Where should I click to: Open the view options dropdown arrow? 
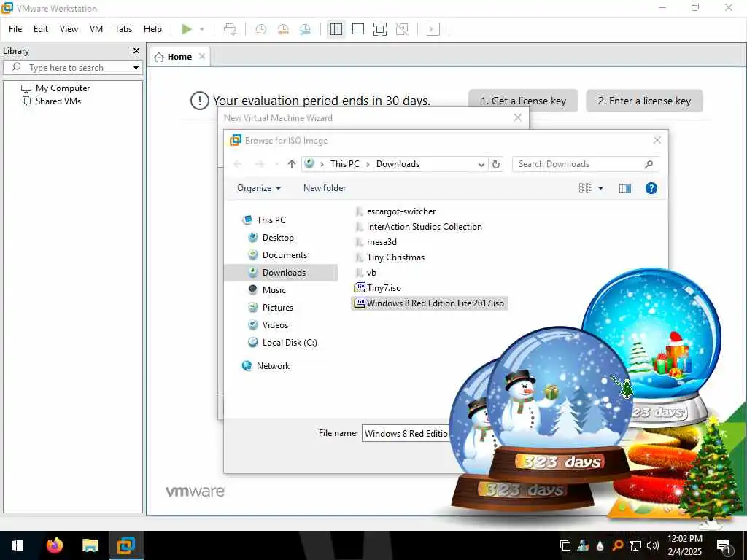coord(601,188)
